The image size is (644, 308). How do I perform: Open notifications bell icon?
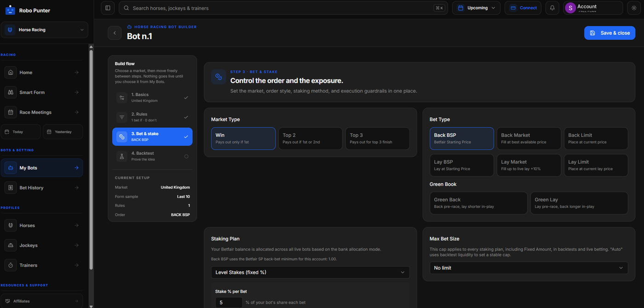(552, 8)
